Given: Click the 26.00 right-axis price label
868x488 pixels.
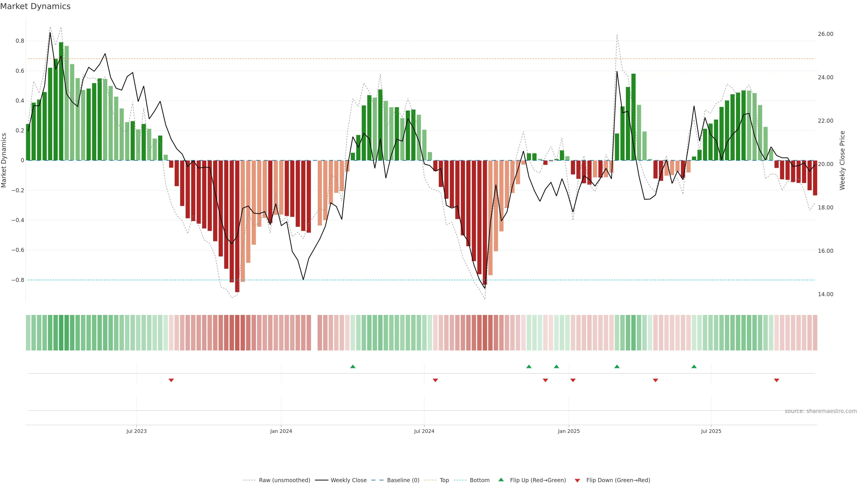Looking at the screenshot, I should coord(825,34).
